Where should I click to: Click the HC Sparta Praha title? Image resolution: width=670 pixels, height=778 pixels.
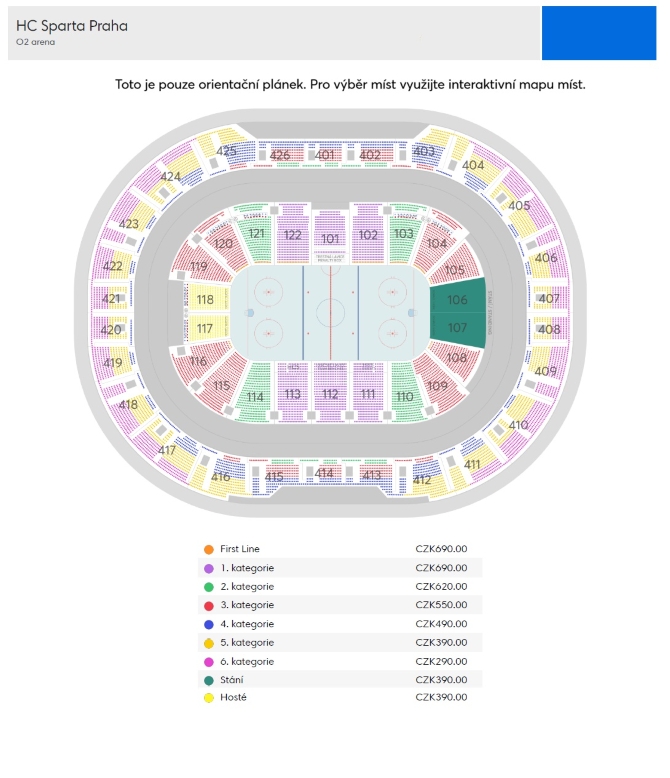(72, 26)
